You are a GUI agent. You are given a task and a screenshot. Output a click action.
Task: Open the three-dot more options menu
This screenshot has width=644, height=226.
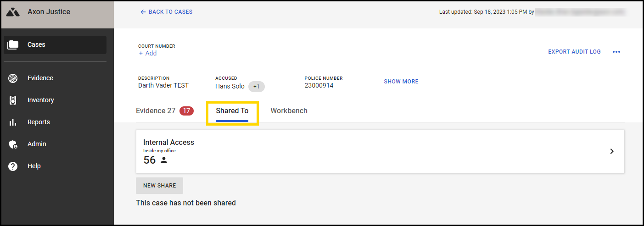(616, 52)
